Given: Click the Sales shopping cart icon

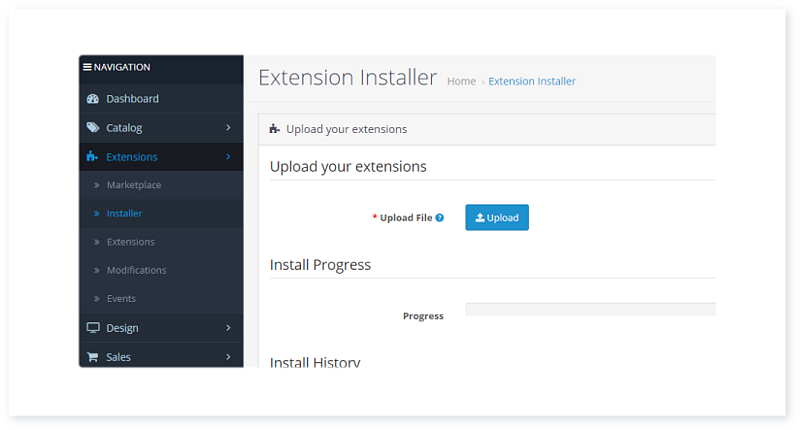Looking at the screenshot, I should pos(92,357).
